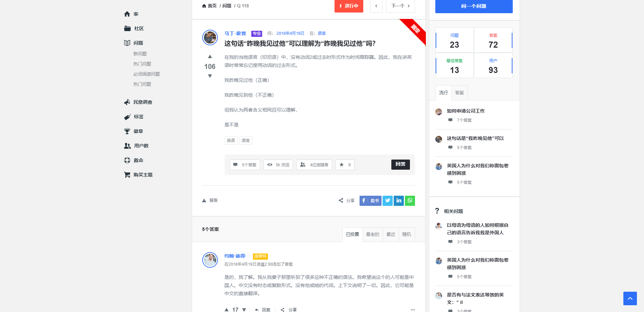Go to previous question using left chevron

376,6
